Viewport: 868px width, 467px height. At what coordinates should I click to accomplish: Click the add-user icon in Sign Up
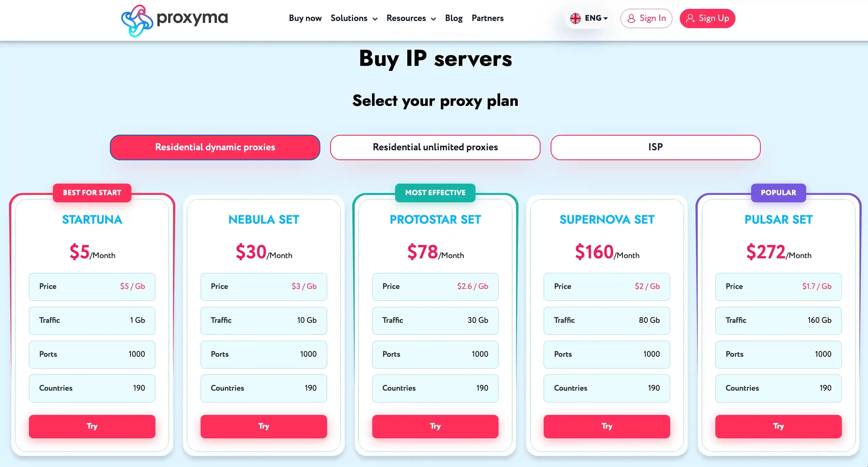pyautogui.click(x=691, y=18)
